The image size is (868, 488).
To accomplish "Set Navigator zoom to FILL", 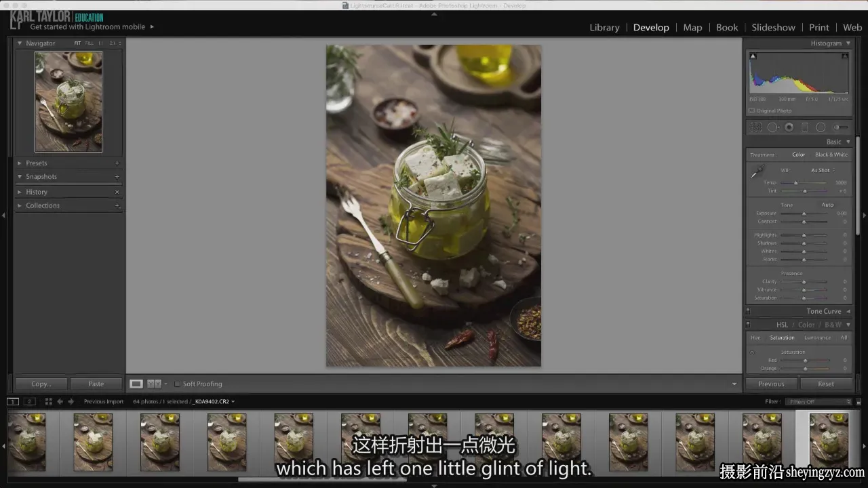I will pos(90,43).
